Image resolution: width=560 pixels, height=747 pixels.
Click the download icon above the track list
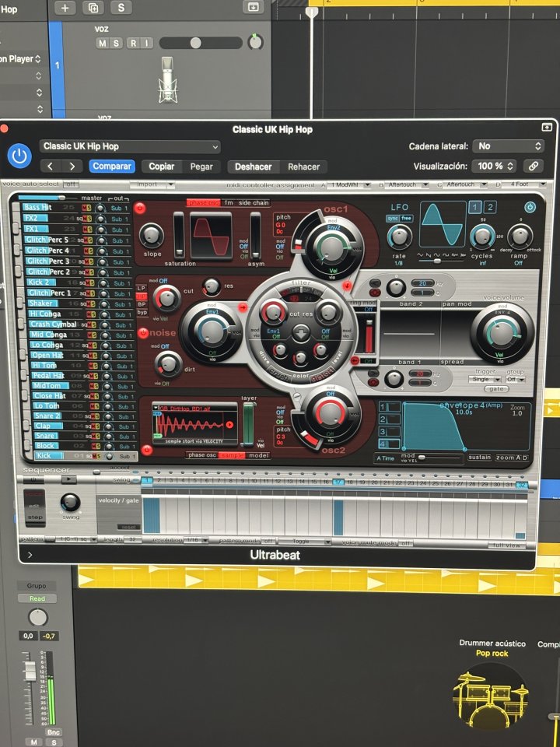253,7
